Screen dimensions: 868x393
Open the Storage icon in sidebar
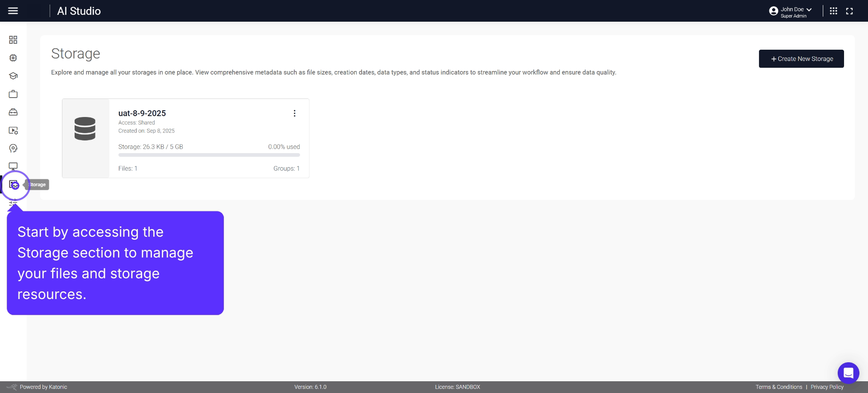[x=14, y=185]
